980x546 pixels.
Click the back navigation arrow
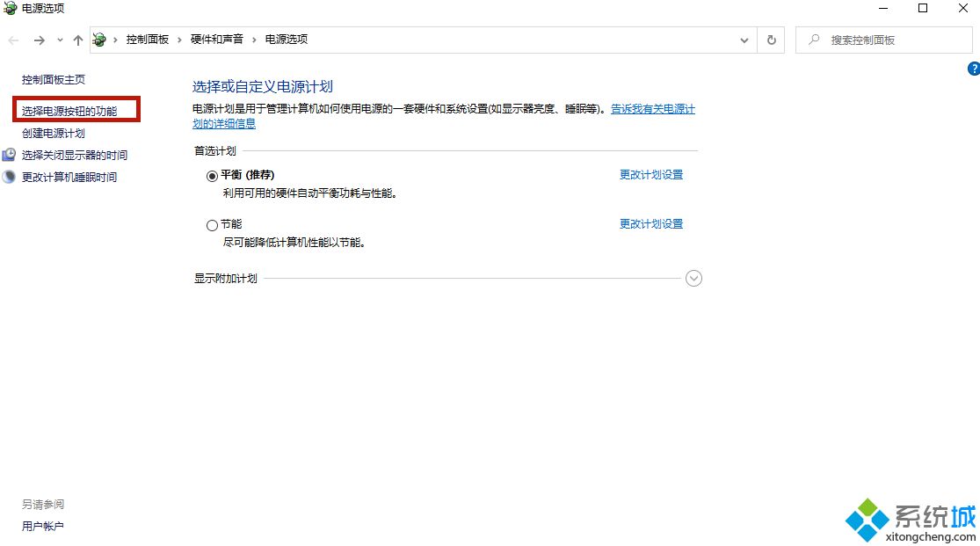click(x=13, y=40)
